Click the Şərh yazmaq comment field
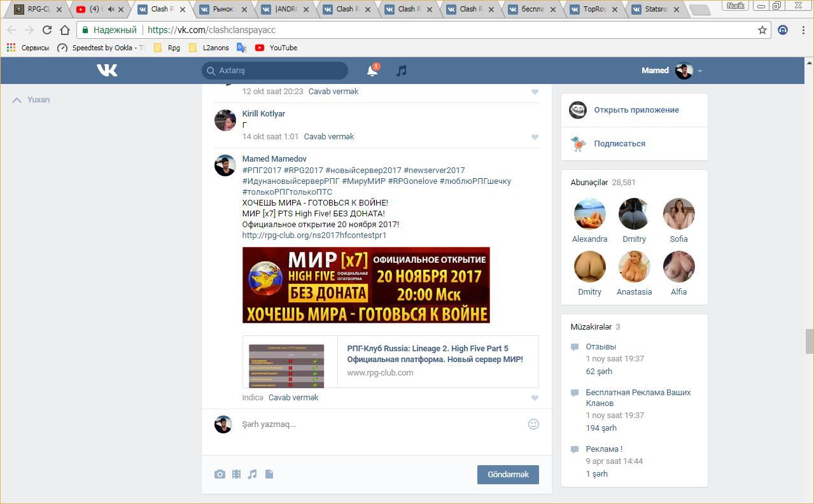814x504 pixels. [x=376, y=424]
